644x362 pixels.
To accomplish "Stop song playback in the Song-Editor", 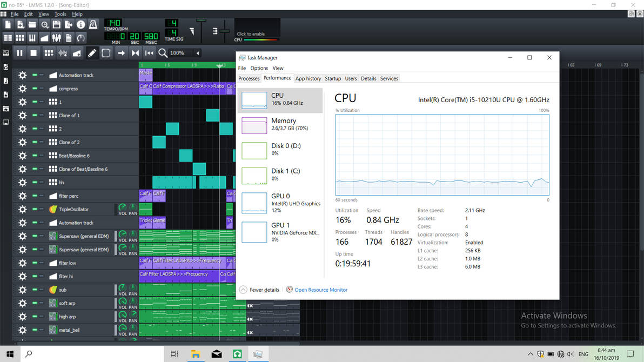I will [33, 53].
